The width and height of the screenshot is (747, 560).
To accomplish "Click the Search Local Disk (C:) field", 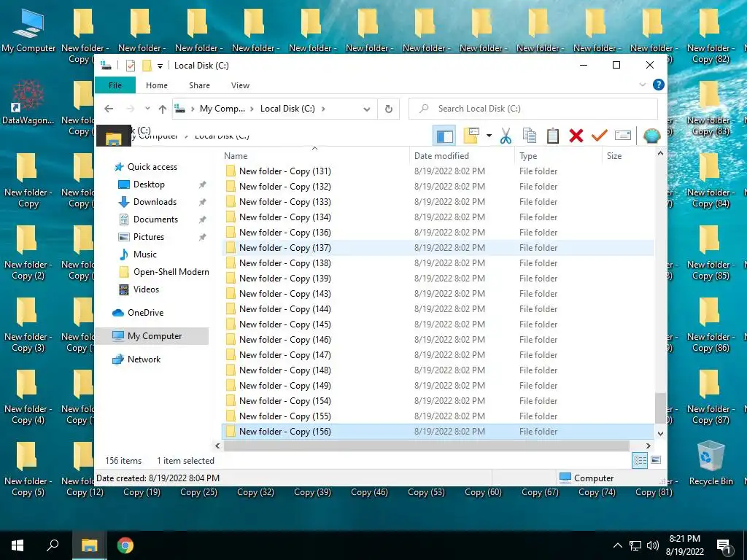I will click(533, 109).
